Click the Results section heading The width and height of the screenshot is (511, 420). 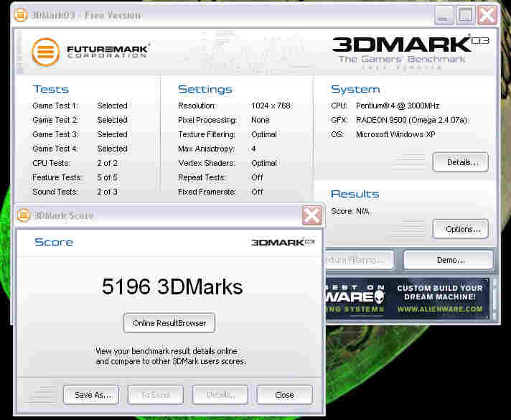click(x=355, y=194)
